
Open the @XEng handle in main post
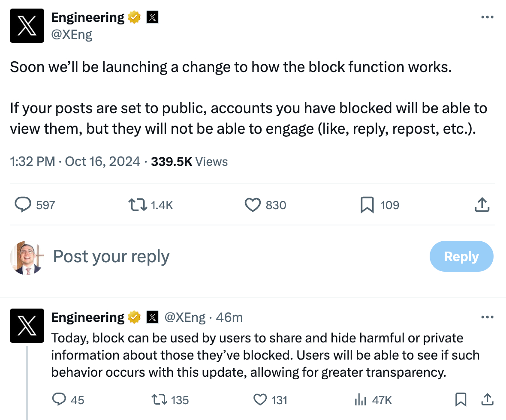tap(72, 35)
